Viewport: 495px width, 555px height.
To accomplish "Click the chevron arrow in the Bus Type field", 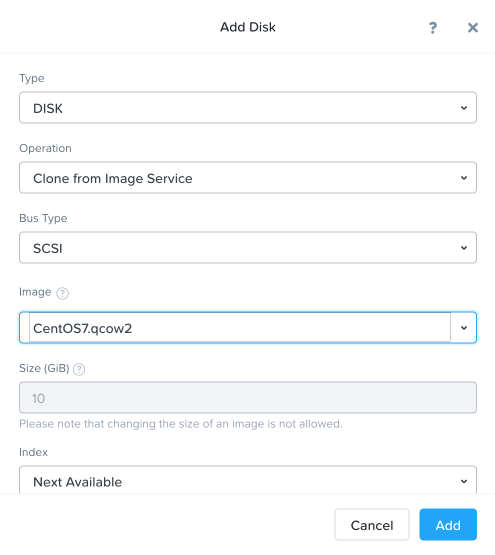I will (x=464, y=248).
